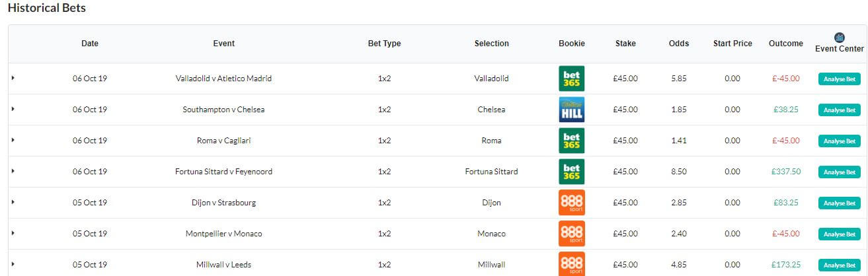This screenshot has width=868, height=276.
Task: Expand the Fortuna Sittard v Feyenoord row
Action: [13, 171]
